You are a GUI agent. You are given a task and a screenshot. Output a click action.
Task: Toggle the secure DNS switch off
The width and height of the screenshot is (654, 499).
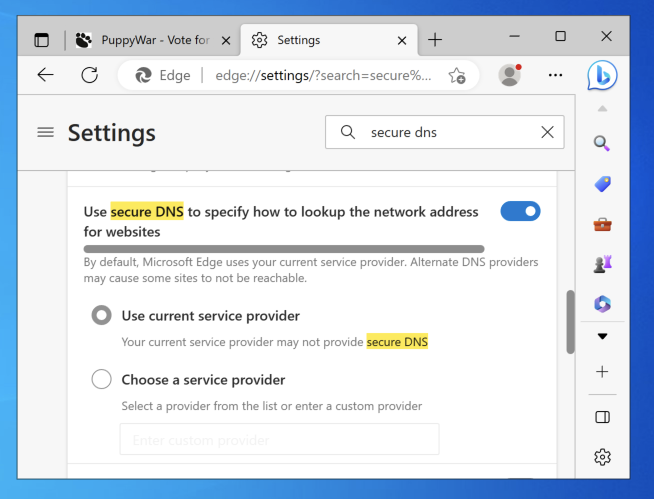click(x=520, y=211)
